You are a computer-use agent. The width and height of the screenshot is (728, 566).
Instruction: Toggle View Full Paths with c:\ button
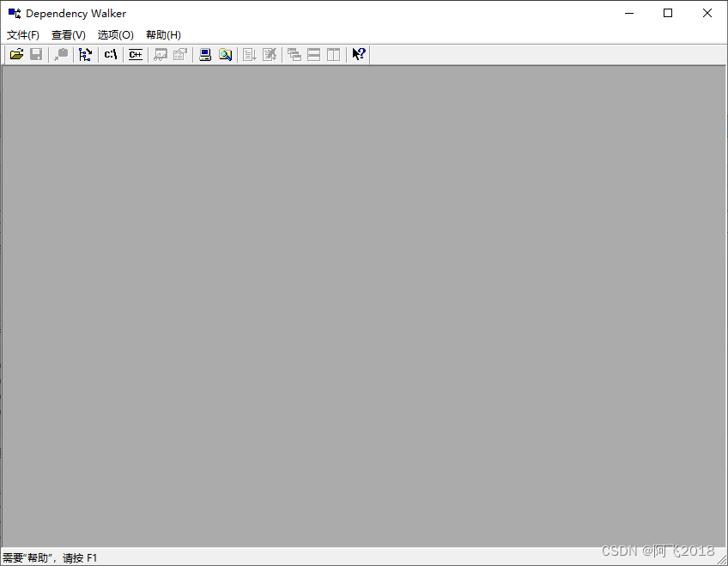(110, 54)
